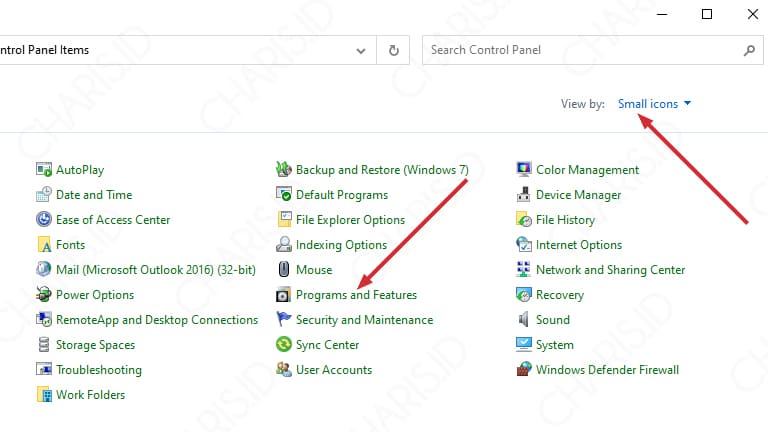The width and height of the screenshot is (768, 432).
Task: Click the Fonts folder icon
Action: (44, 245)
